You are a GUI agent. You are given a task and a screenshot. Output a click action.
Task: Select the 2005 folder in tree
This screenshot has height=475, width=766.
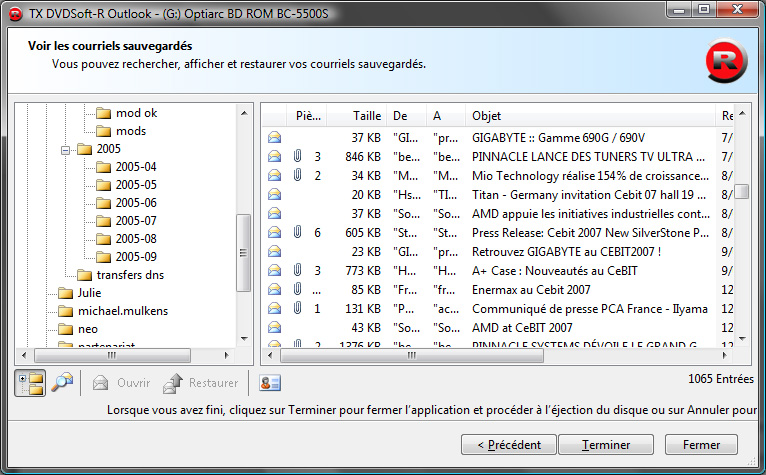click(108, 149)
